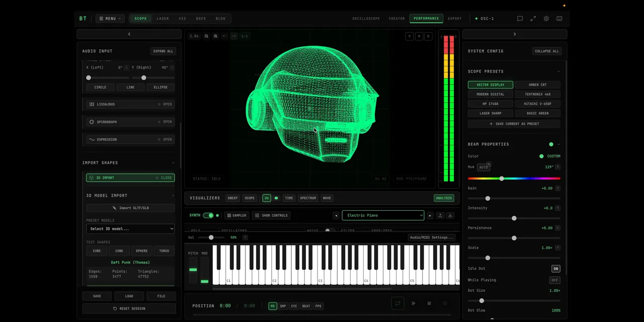Collapse the left panel with the chevron

tap(129, 34)
